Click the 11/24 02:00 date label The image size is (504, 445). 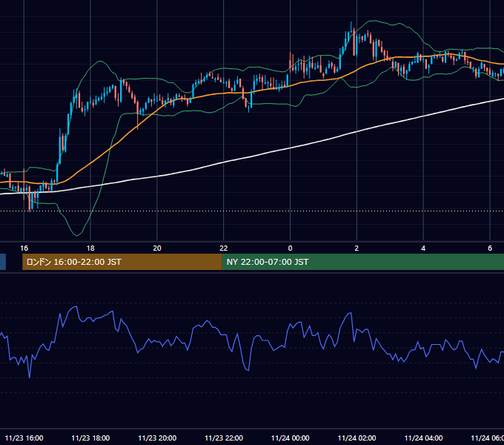pyautogui.click(x=357, y=438)
